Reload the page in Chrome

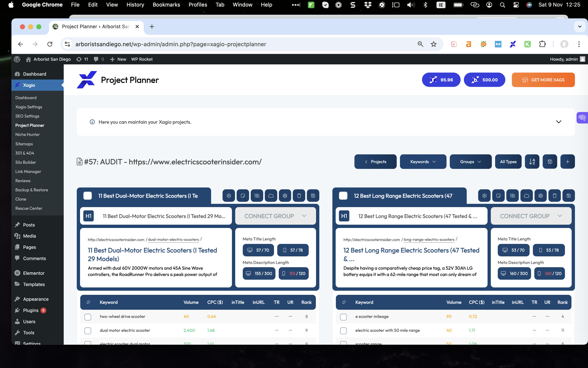click(50, 44)
